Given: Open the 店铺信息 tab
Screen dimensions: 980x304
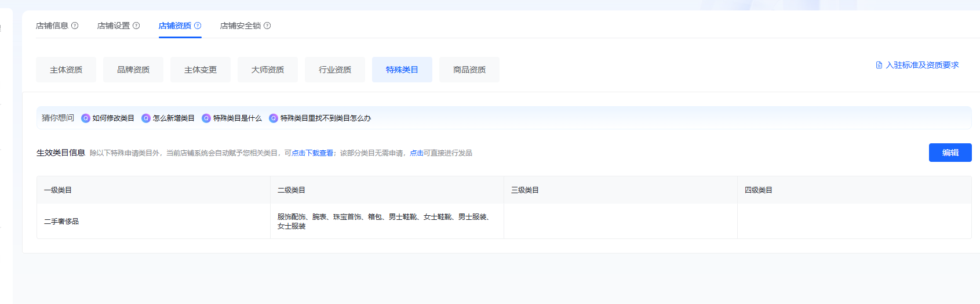Looking at the screenshot, I should pyautogui.click(x=52, y=26).
